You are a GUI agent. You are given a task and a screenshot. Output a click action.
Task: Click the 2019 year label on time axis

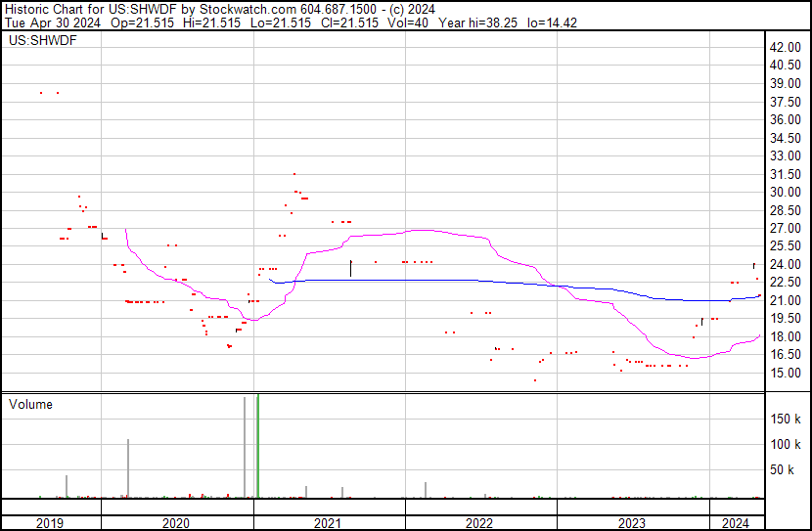[50, 523]
